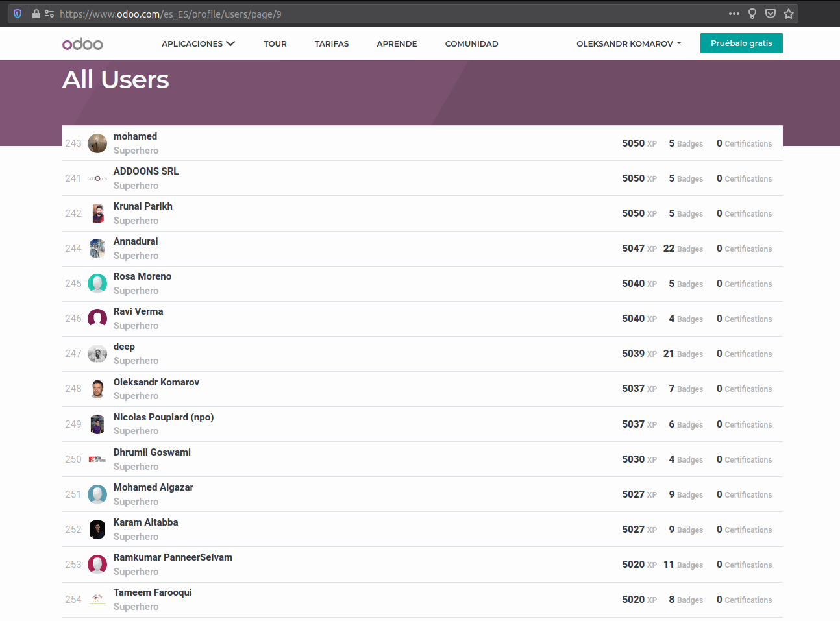Click rank number 243
840x621 pixels.
pyautogui.click(x=73, y=143)
